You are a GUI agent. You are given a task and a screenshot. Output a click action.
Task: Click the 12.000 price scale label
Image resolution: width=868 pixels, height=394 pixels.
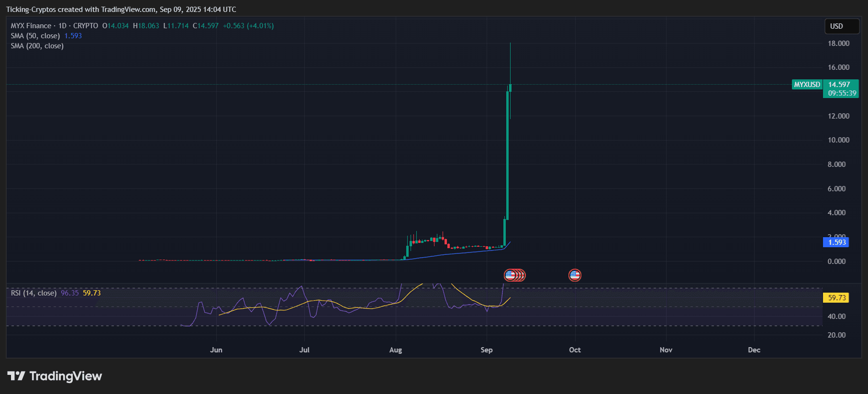click(x=838, y=116)
